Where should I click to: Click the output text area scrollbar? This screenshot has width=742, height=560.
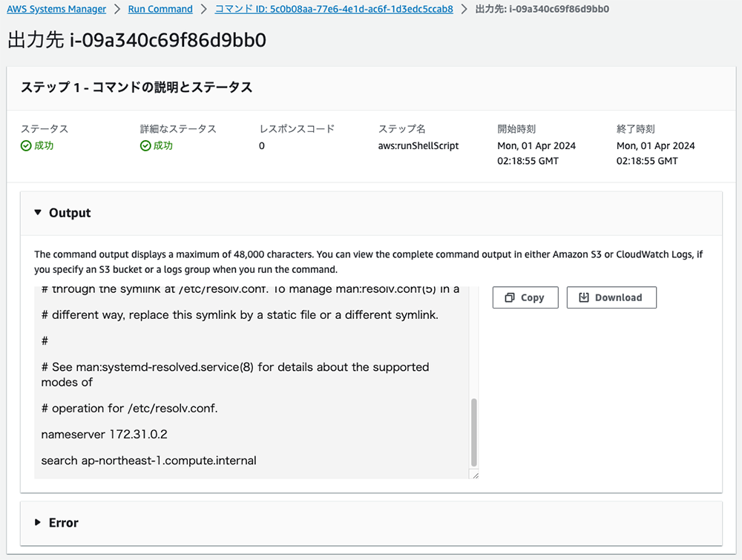pos(473,432)
